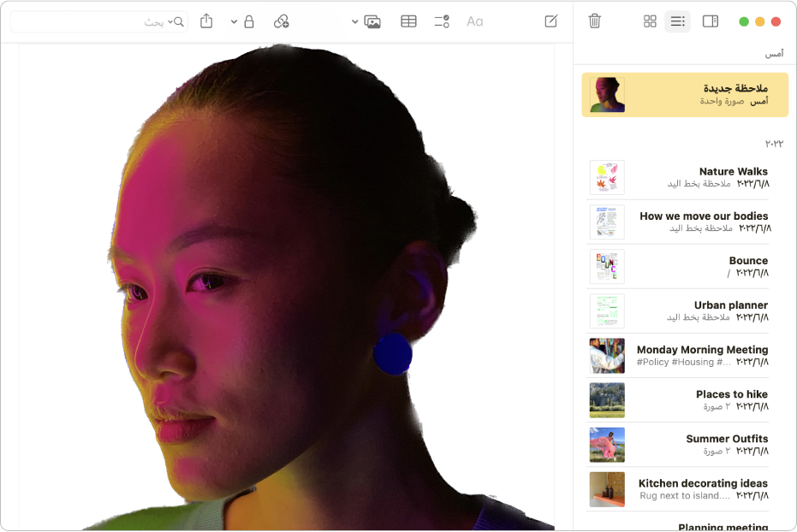
Task: Toggle the folders sidebar panel
Action: [x=710, y=21]
